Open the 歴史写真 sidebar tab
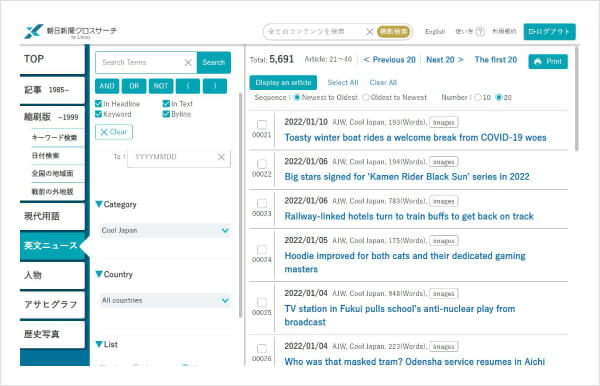 52,334
